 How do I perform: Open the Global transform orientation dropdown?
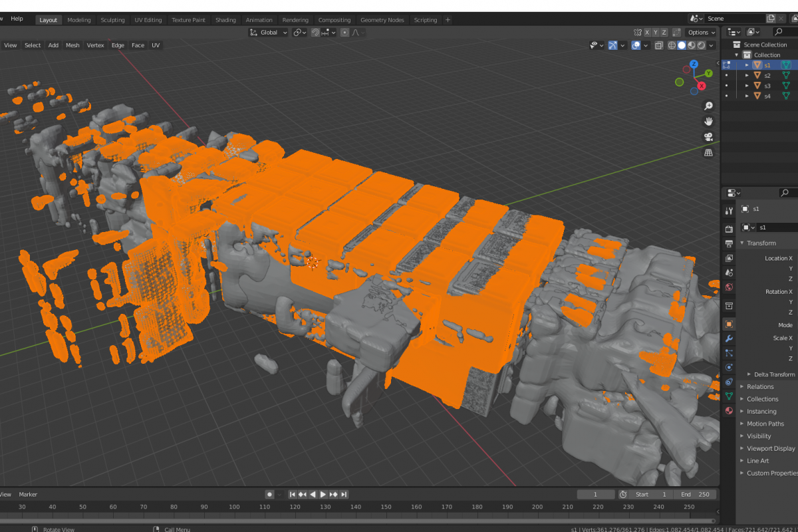269,32
